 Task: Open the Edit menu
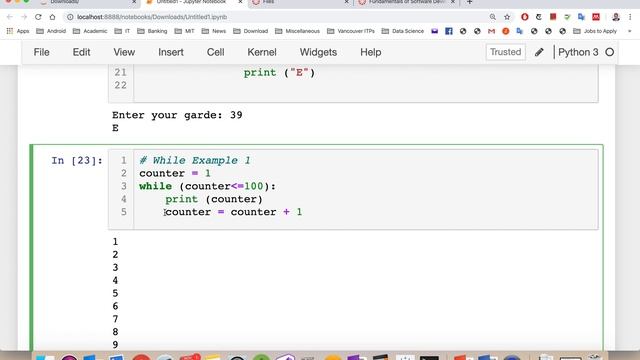coord(81,52)
